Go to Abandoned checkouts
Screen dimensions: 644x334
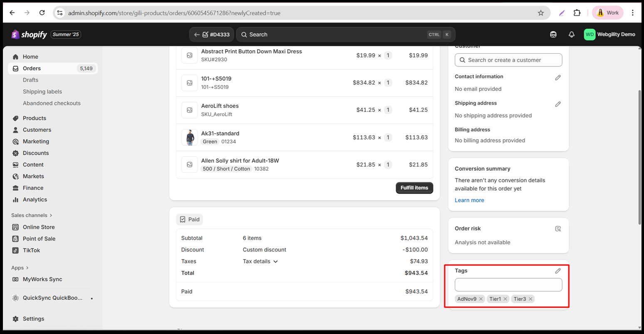click(x=52, y=103)
